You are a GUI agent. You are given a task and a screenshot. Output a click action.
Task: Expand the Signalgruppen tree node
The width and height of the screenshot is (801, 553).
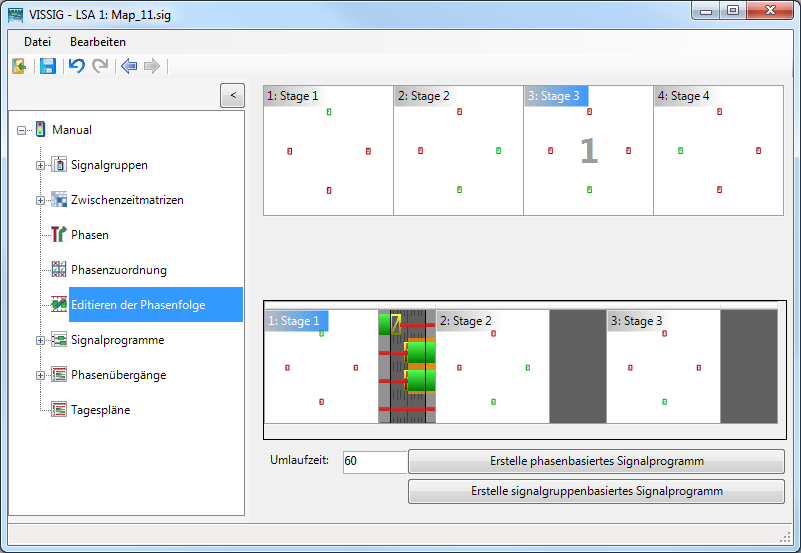41,165
